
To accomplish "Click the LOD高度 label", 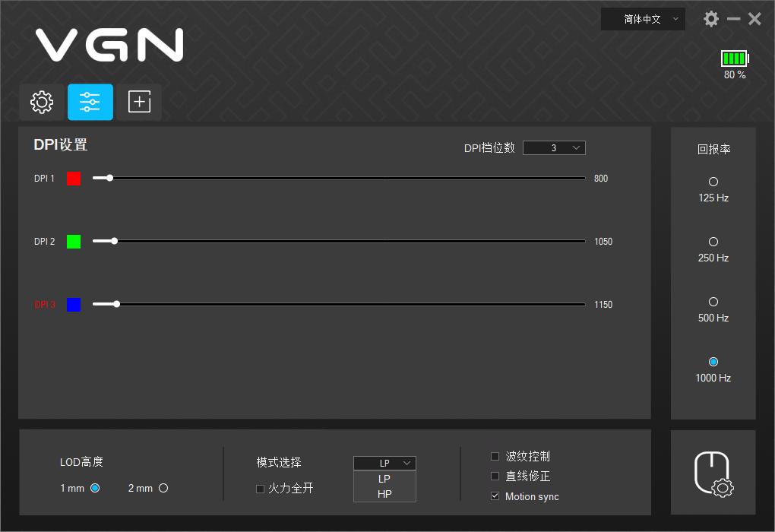I will pos(81,462).
